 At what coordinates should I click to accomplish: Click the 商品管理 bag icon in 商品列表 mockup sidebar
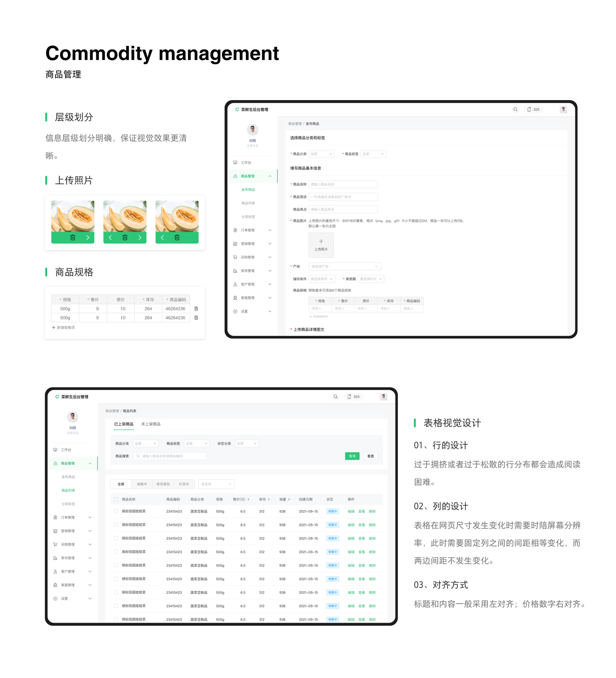pos(55,463)
